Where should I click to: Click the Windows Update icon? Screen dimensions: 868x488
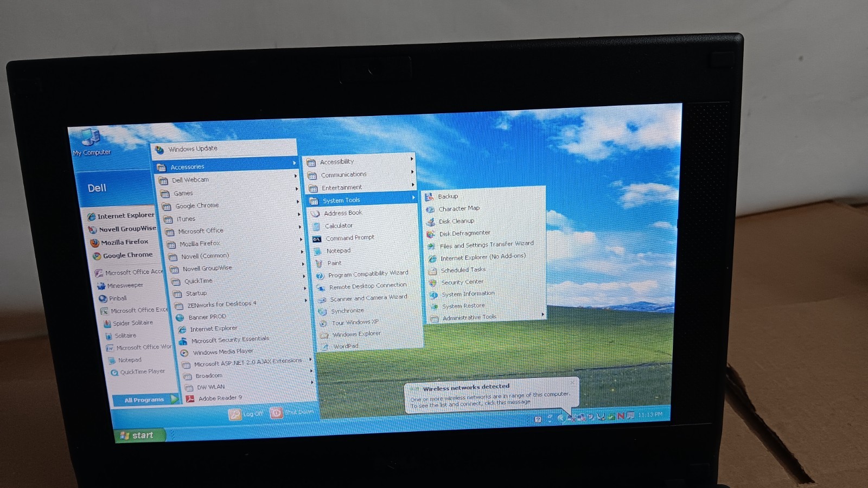pyautogui.click(x=159, y=150)
